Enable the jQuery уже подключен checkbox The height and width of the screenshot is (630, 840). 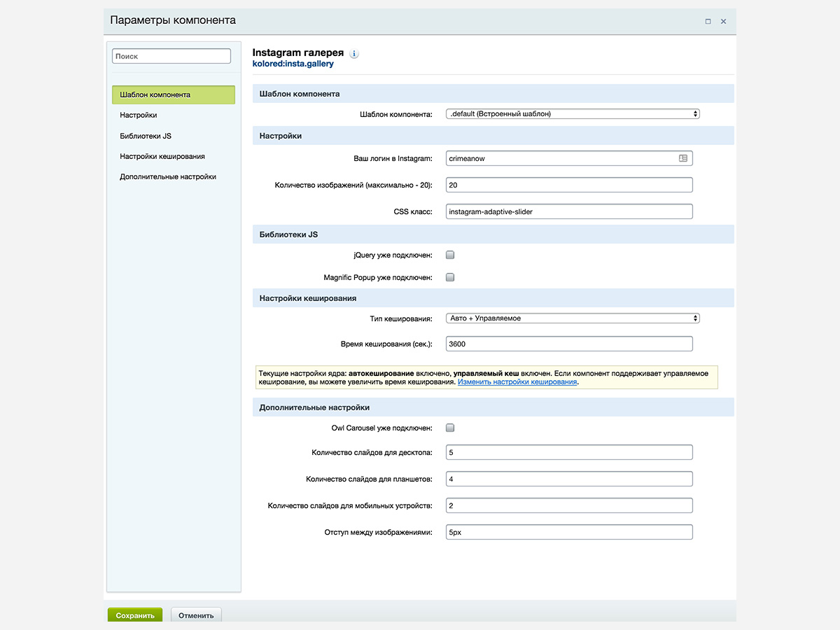coord(449,255)
